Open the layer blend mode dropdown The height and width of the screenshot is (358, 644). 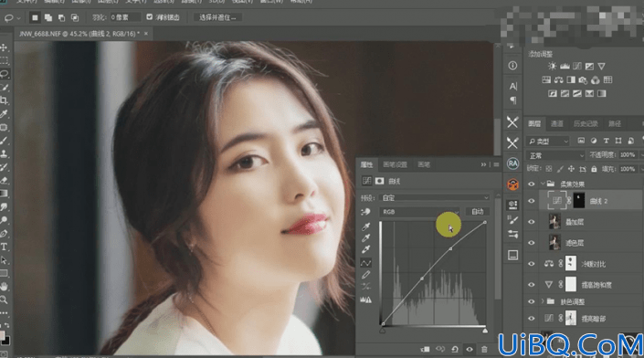click(x=555, y=155)
